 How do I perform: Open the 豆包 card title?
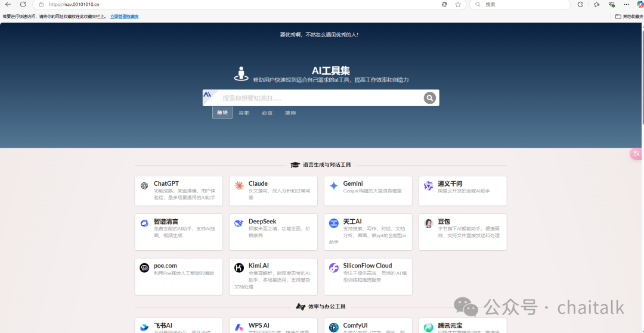pos(444,221)
